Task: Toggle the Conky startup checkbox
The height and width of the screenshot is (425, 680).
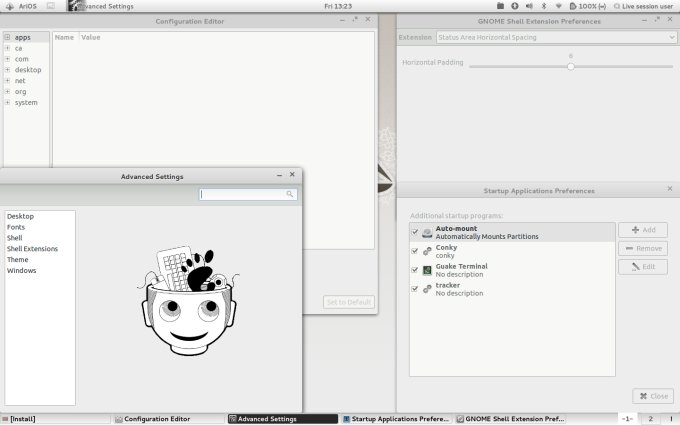Action: [x=415, y=251]
